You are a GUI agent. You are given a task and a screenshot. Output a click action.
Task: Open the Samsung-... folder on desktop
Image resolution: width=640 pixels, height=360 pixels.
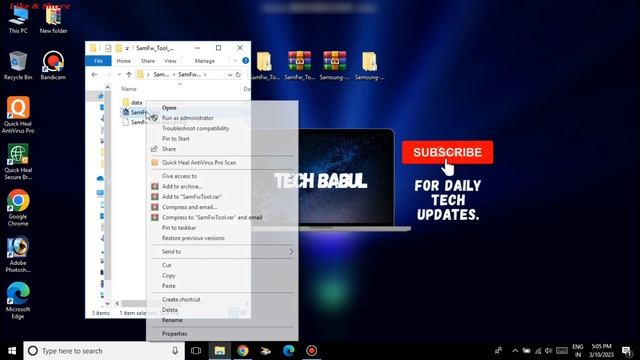(x=369, y=65)
